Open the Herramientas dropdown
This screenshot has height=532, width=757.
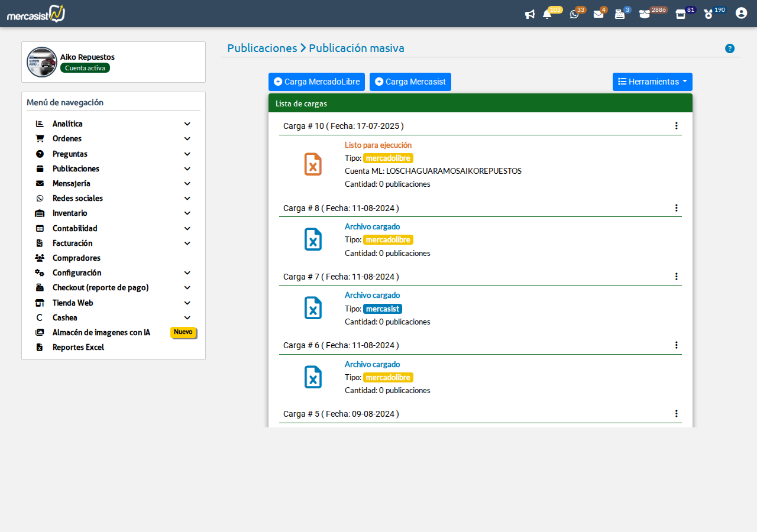652,82
